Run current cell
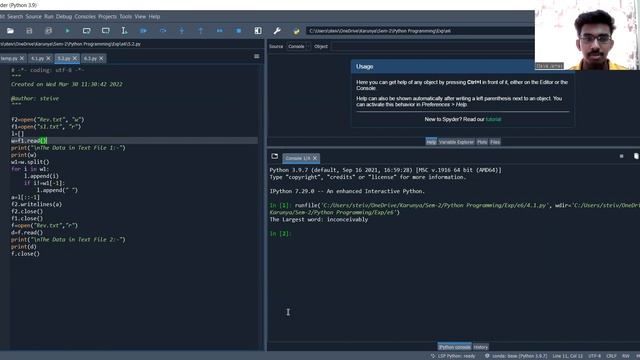The height and width of the screenshot is (360, 640). (87, 31)
